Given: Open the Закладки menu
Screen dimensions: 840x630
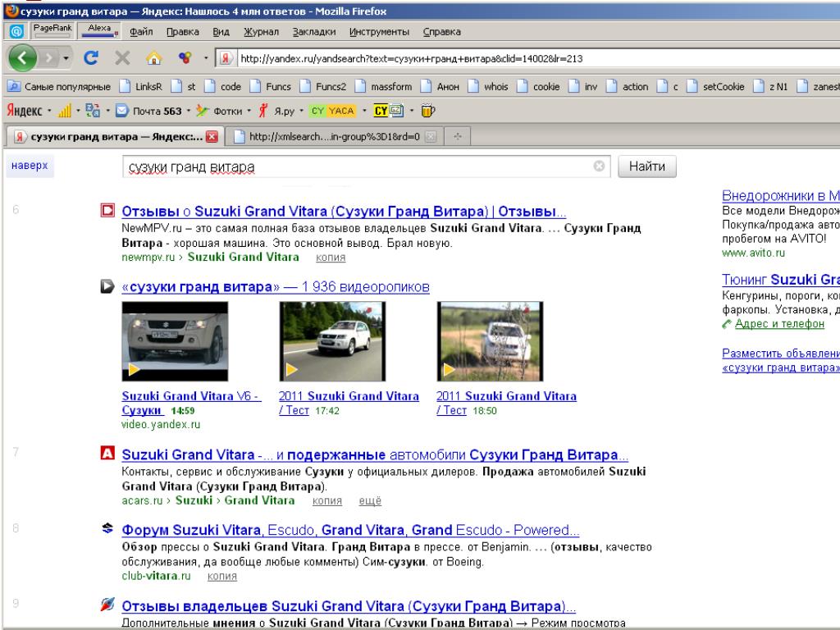Looking at the screenshot, I should [x=314, y=32].
